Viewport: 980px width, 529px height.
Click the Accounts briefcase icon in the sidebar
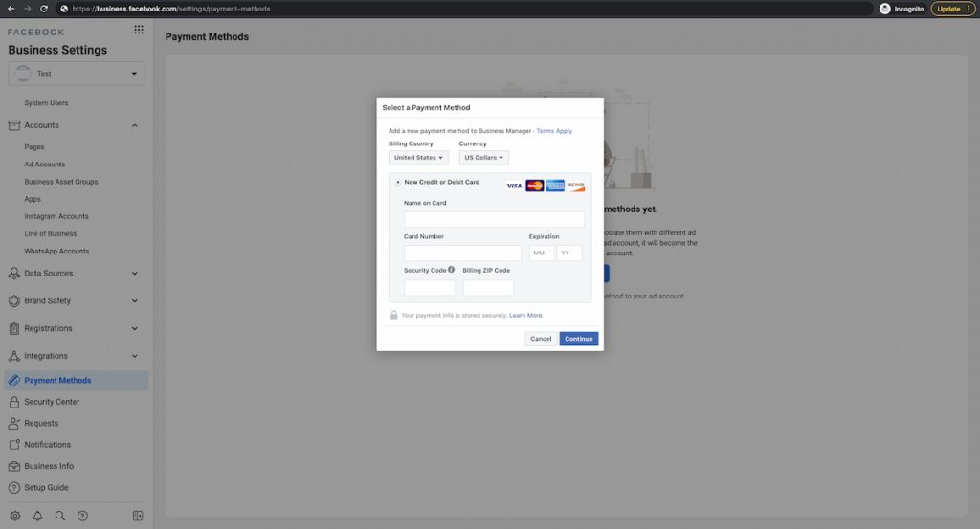coord(13,125)
